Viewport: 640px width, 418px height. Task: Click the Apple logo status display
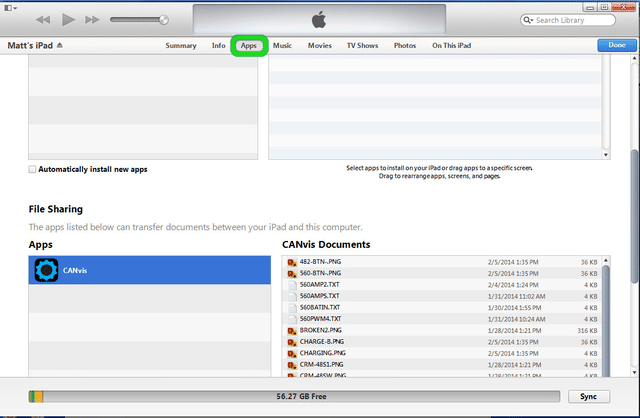point(319,19)
